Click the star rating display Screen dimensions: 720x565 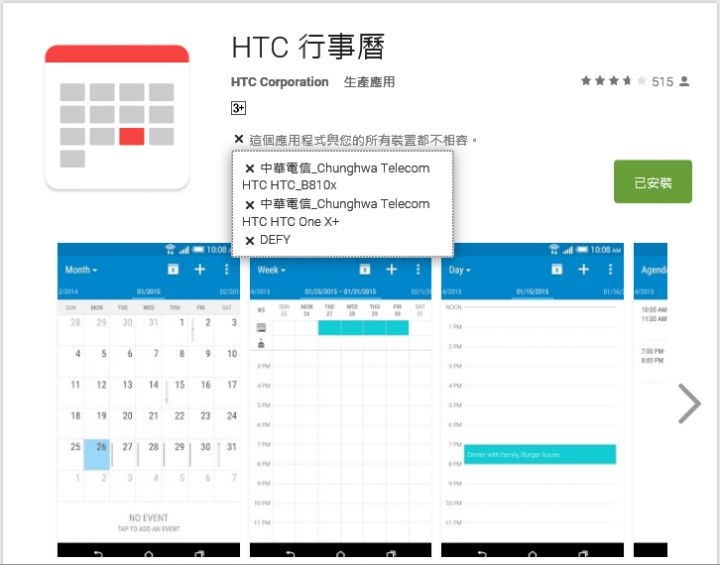pyautogui.click(x=613, y=81)
